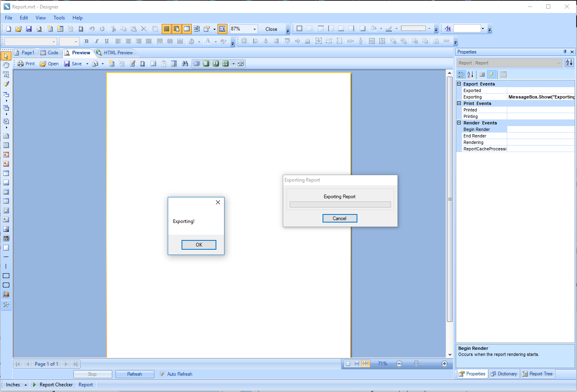Open the File menu
577x392 pixels.
[9, 18]
